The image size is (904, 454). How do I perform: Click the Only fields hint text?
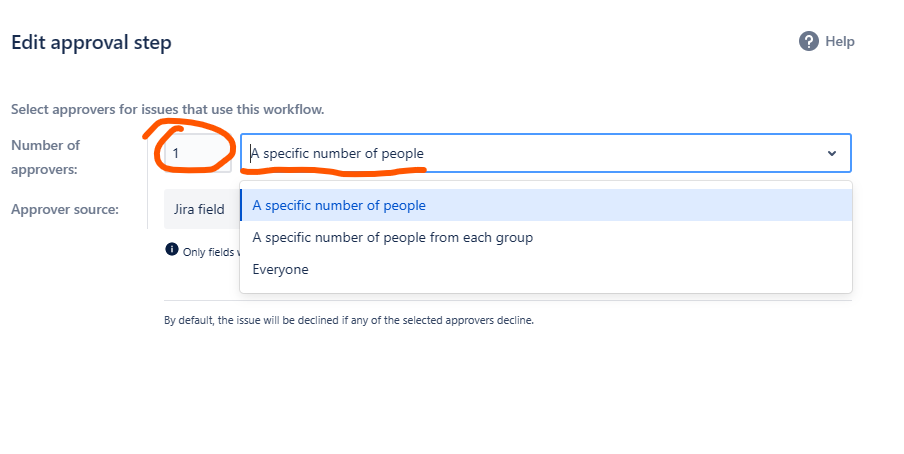point(209,252)
